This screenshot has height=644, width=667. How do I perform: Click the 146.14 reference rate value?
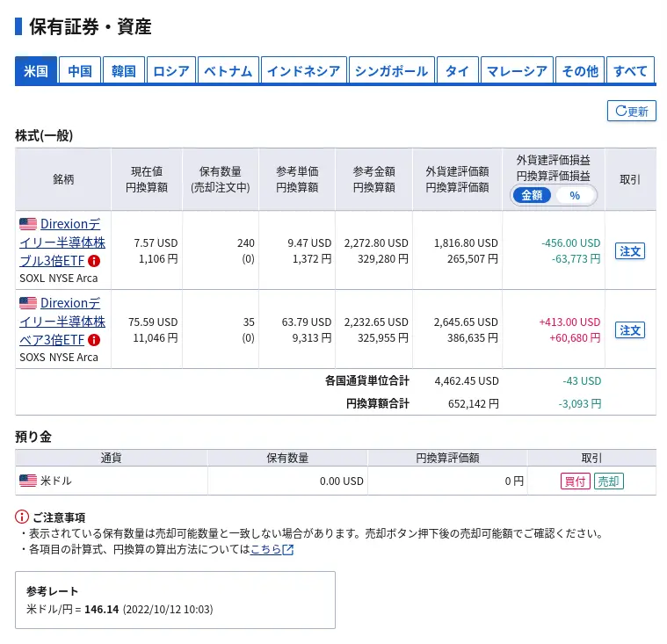(x=102, y=609)
